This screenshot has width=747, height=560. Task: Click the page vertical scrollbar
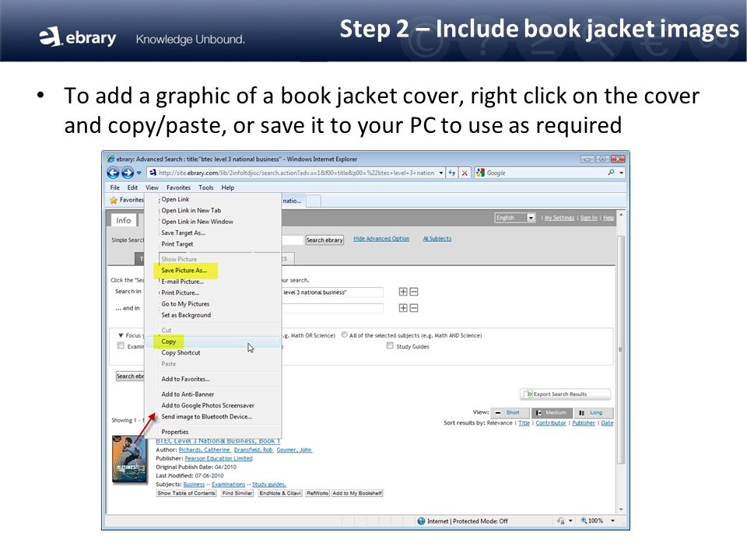[x=621, y=350]
